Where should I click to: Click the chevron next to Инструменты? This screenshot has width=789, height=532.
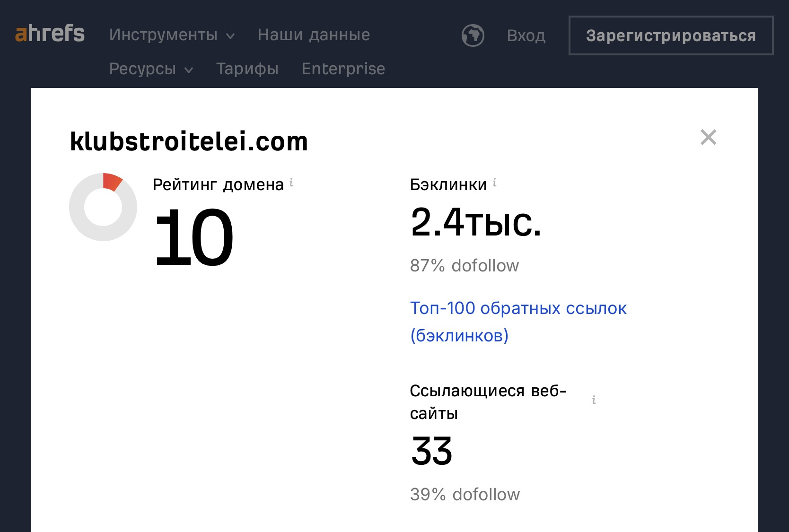[x=230, y=36]
